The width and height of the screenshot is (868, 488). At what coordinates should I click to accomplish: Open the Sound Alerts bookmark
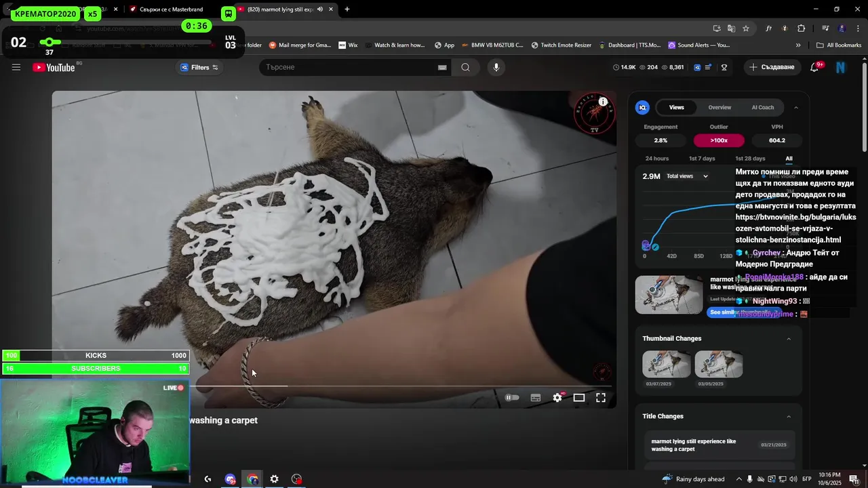[699, 45]
